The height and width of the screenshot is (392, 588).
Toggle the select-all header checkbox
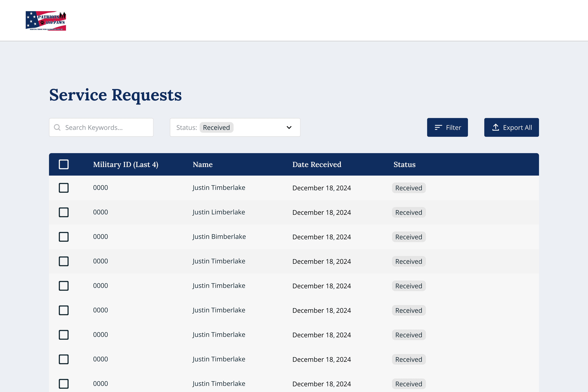[x=64, y=164]
